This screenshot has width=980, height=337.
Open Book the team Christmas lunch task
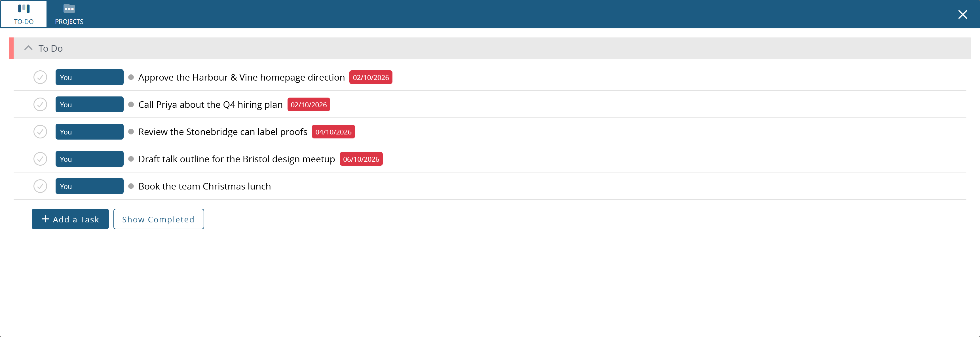(x=205, y=186)
